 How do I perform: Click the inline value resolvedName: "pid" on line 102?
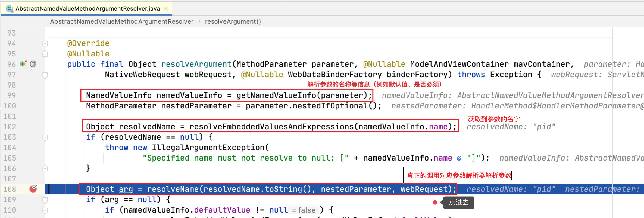[x=511, y=127]
